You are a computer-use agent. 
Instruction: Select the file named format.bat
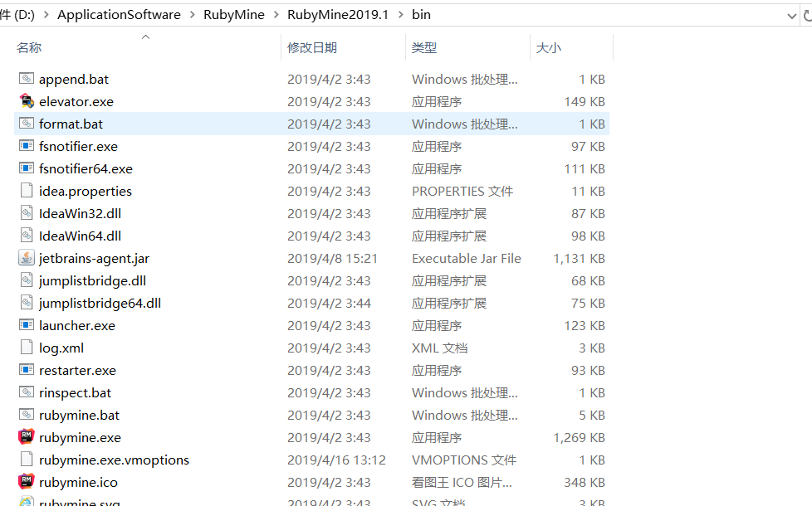click(71, 124)
